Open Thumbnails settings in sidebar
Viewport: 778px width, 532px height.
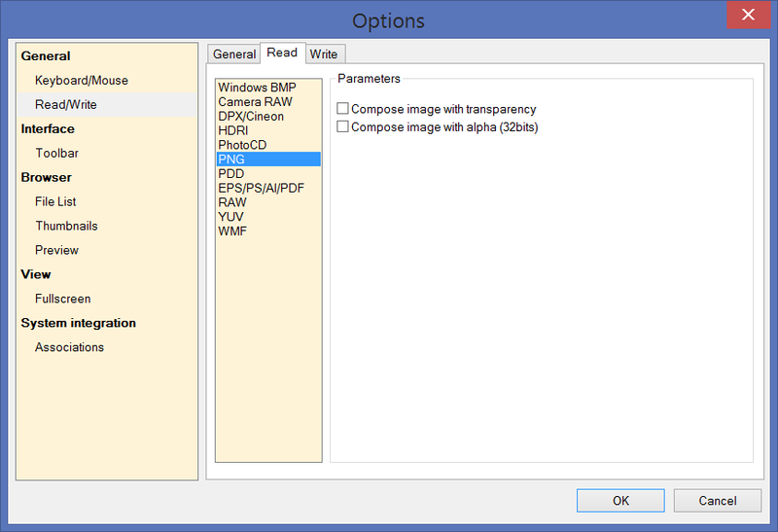coord(66,227)
